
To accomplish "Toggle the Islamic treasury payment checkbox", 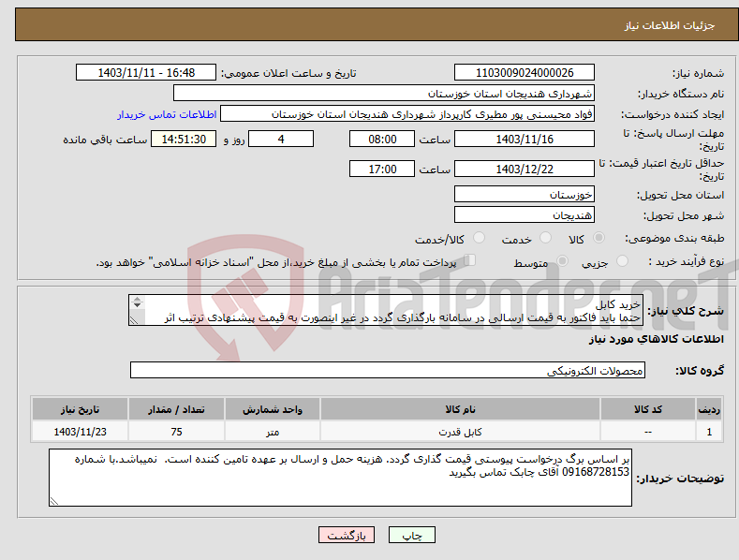I will 469,260.
